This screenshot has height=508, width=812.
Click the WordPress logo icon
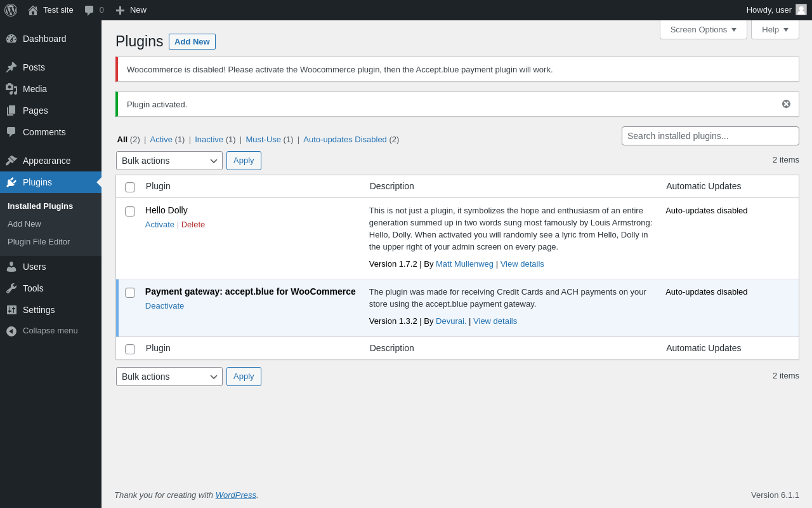pyautogui.click(x=11, y=10)
